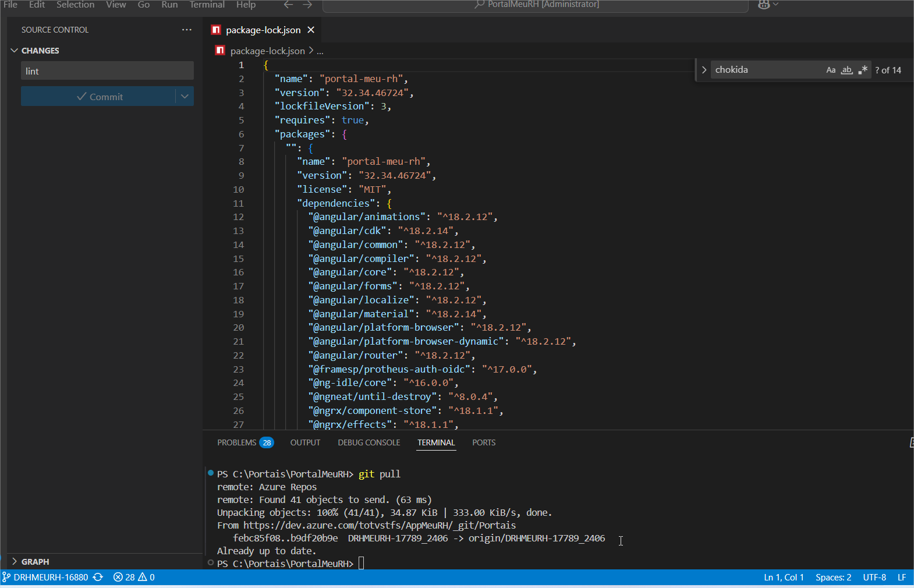Open the Azure DevOps URL in terminal
914x588 pixels.
(x=380, y=525)
